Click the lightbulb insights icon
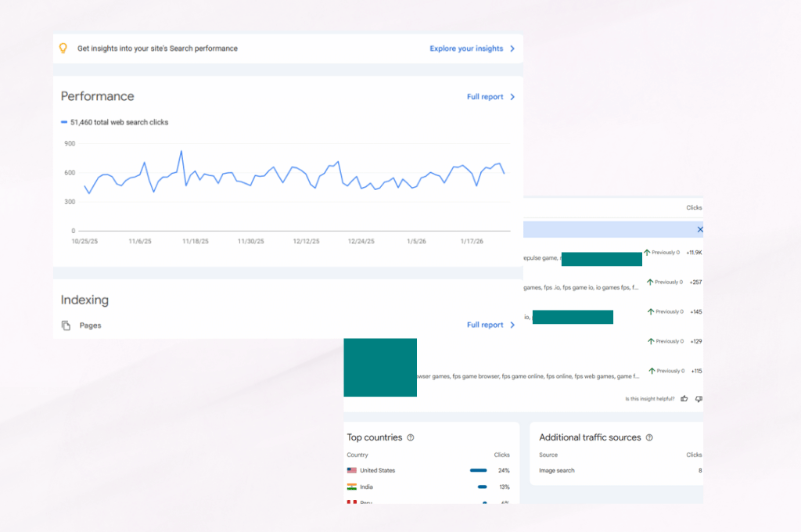 (x=64, y=49)
